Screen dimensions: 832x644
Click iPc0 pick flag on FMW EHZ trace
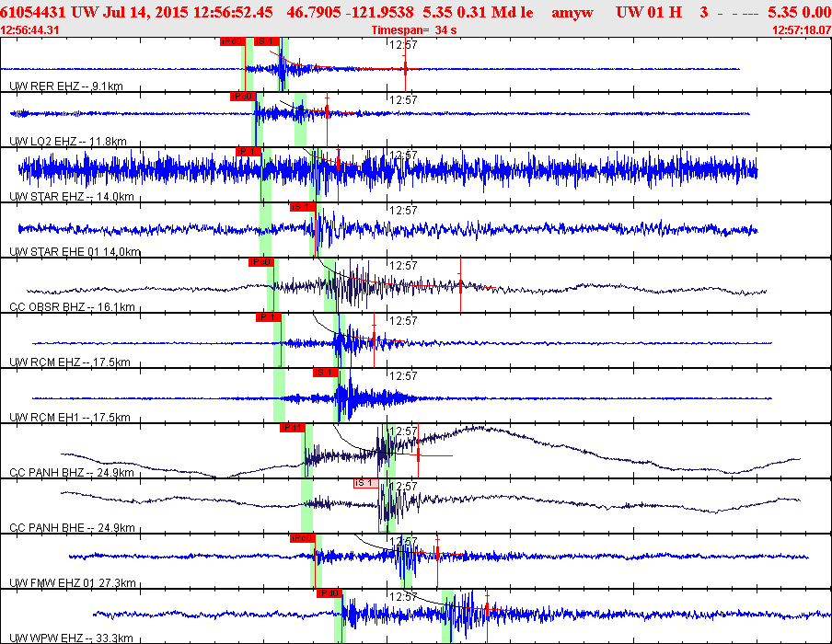(x=303, y=538)
